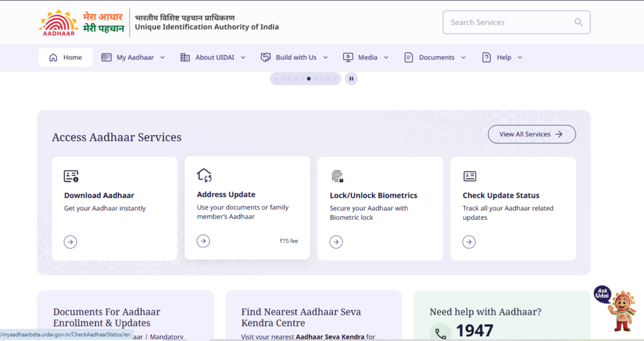
Task: Pause the banner carousel
Action: pos(351,78)
